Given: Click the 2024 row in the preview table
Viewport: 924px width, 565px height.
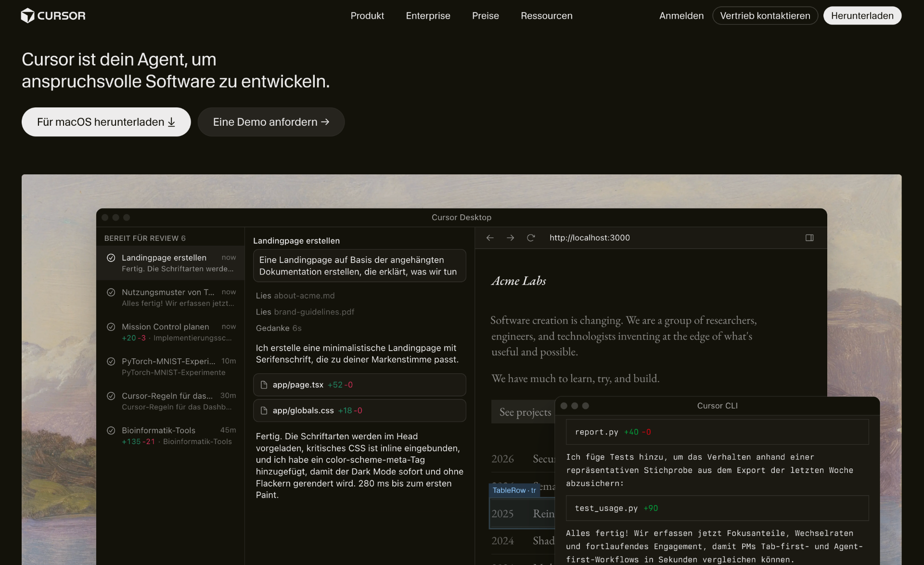Looking at the screenshot, I should click(x=523, y=541).
